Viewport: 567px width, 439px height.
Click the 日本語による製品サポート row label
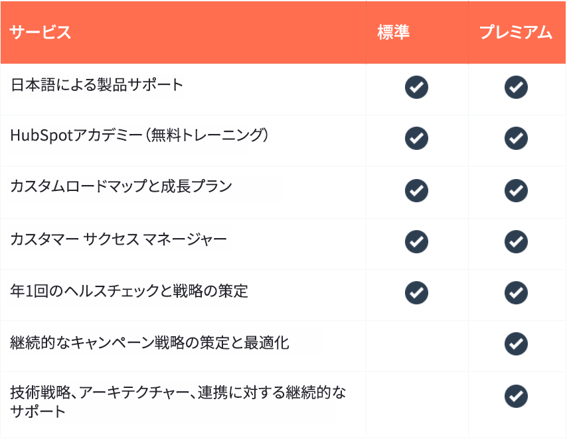pyautogui.click(x=97, y=85)
